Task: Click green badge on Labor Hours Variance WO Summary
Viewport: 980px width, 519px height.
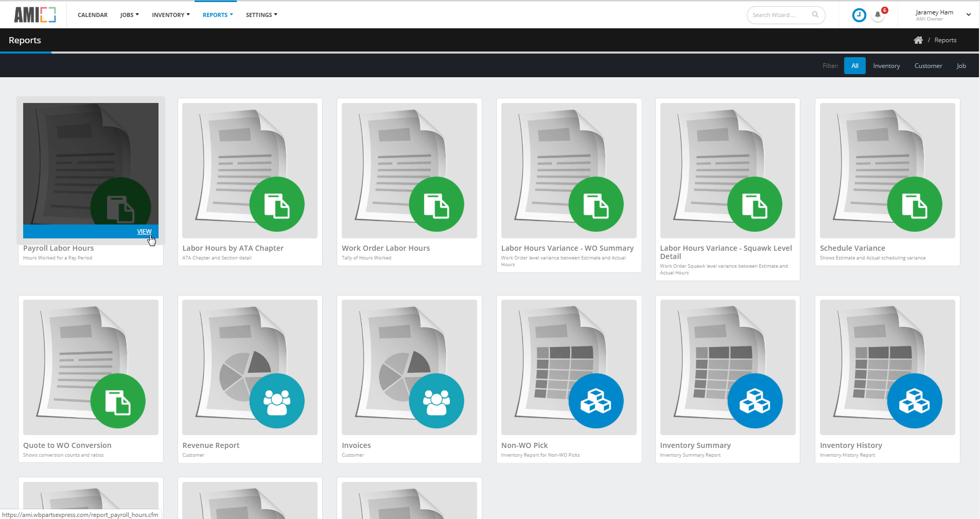Action: pos(596,204)
